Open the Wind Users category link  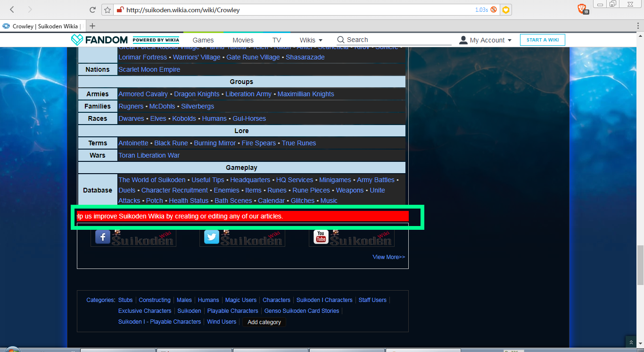(x=222, y=322)
